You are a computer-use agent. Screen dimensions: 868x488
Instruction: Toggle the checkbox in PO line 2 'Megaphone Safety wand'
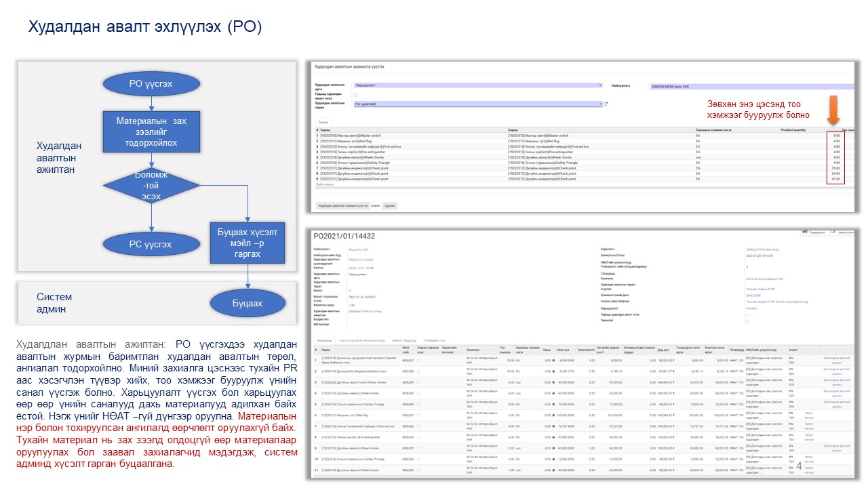pyautogui.click(x=418, y=371)
